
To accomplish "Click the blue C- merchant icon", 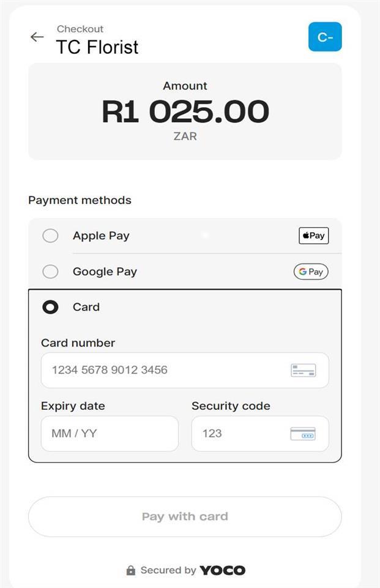I will pos(325,37).
